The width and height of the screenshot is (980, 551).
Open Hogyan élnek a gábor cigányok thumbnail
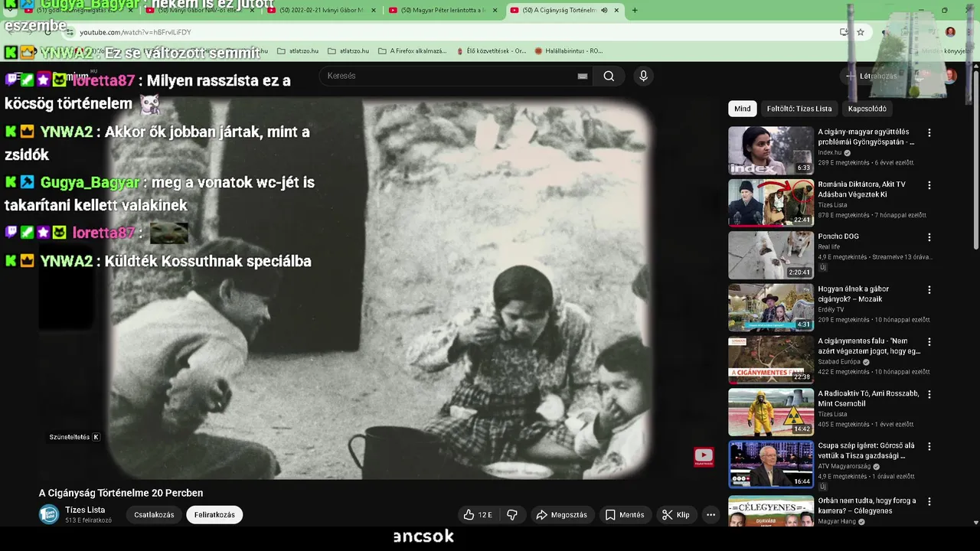(x=771, y=308)
